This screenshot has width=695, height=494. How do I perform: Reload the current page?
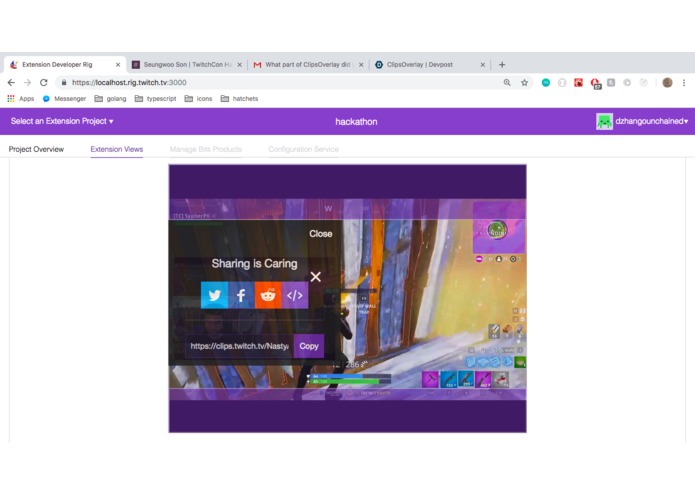coord(43,82)
